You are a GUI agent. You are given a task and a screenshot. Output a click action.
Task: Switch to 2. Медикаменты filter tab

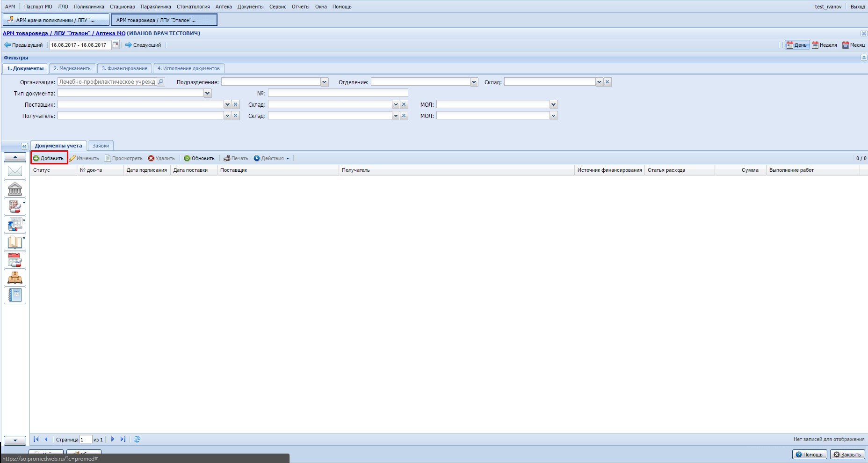click(72, 68)
